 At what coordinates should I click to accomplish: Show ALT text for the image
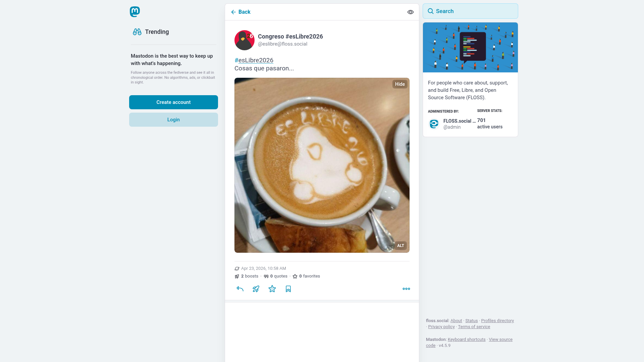(400, 246)
